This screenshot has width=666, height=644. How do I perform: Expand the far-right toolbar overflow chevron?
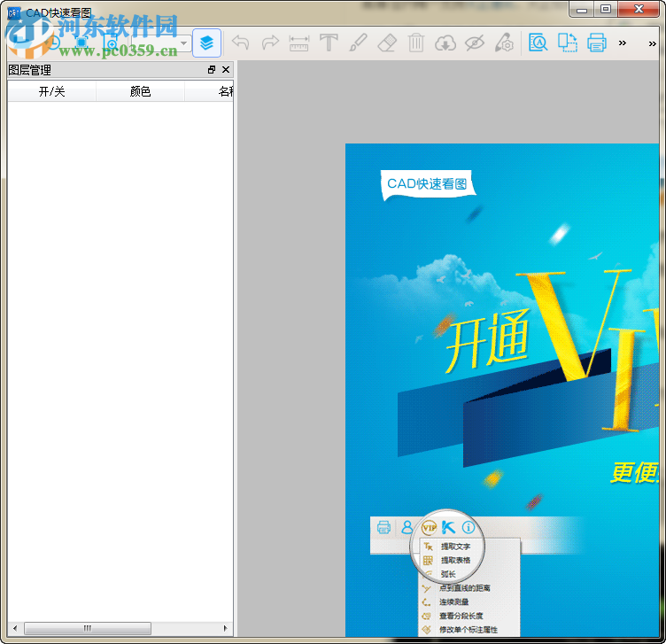(653, 43)
